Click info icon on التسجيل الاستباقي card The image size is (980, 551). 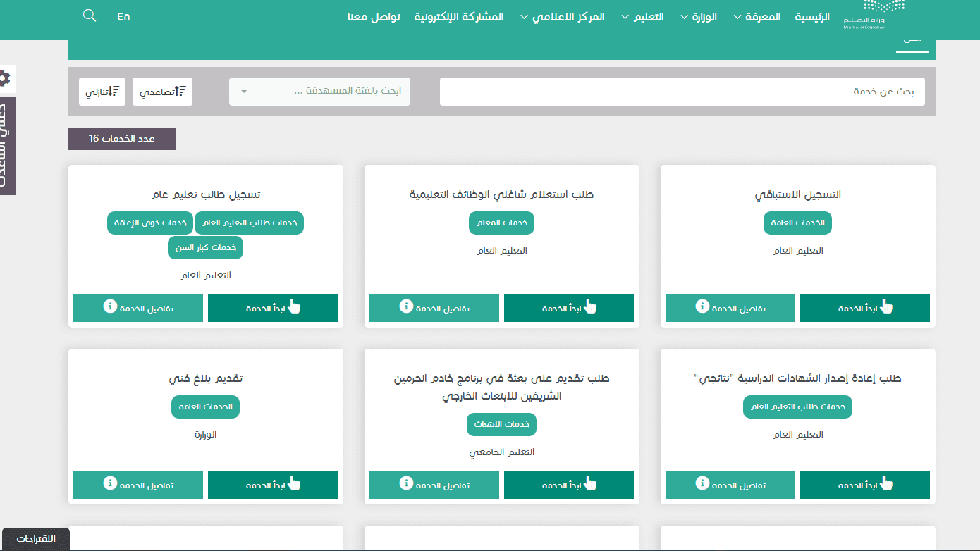point(702,307)
